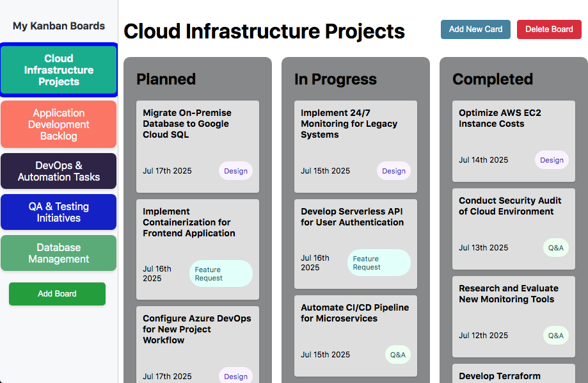Open the Cloud Infrastructure Projects board
The image size is (588, 383).
[x=58, y=70]
